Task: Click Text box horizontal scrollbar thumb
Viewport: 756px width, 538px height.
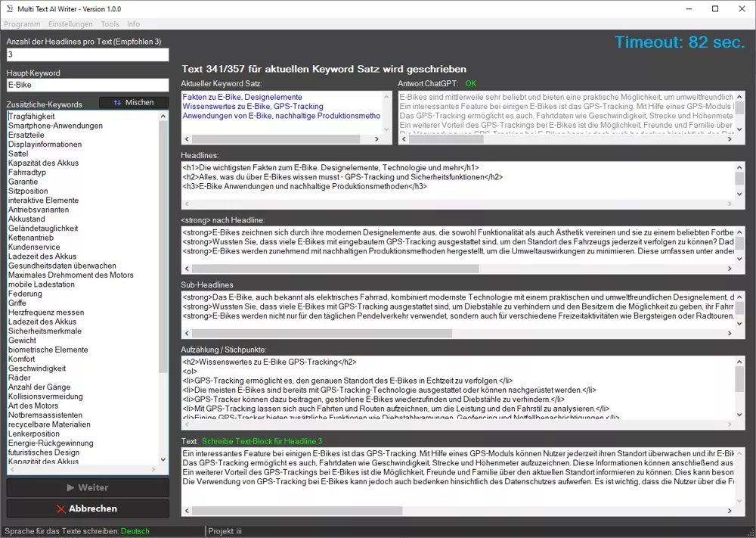Action: (x=297, y=511)
